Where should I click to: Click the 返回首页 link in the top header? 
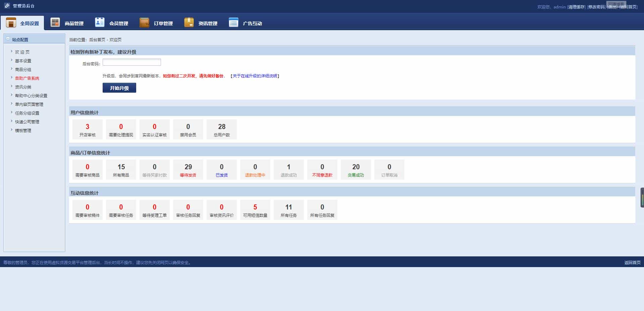(629, 7)
